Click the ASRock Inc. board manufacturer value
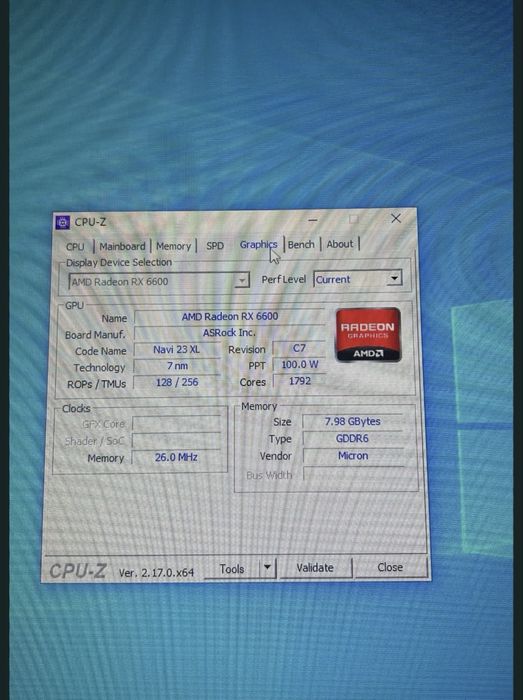This screenshot has width=523, height=700. [229, 333]
